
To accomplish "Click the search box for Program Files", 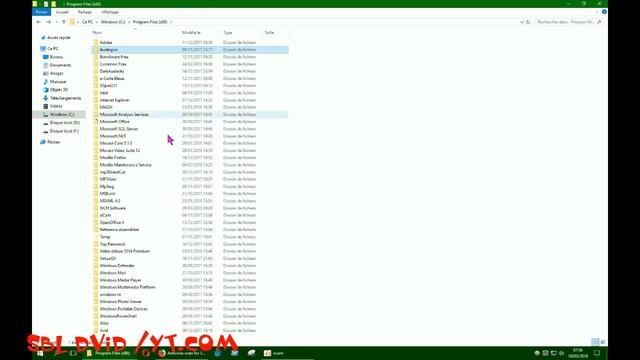I will [568, 22].
